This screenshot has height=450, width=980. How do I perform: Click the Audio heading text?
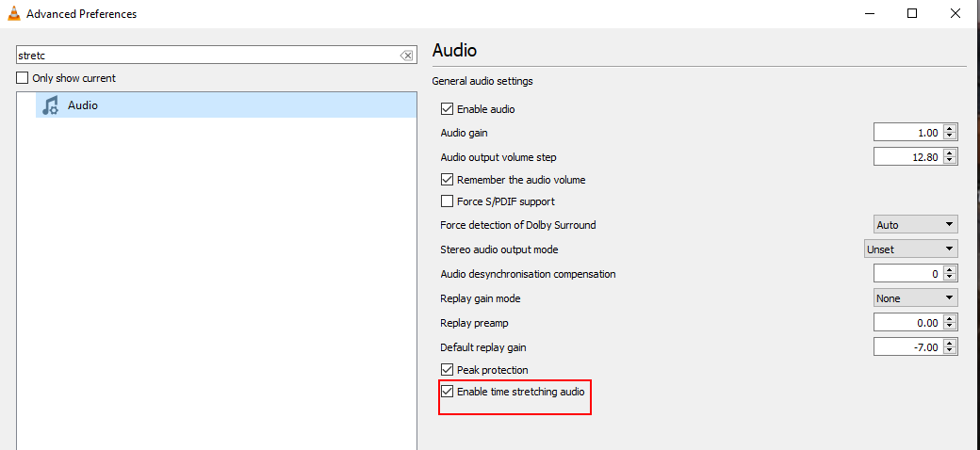[454, 50]
